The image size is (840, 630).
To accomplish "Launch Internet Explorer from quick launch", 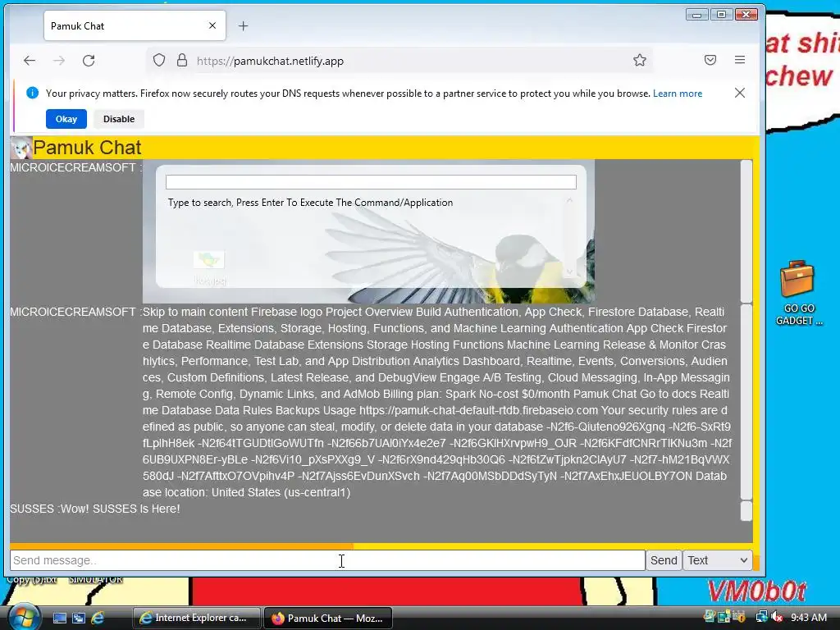I will 98,618.
